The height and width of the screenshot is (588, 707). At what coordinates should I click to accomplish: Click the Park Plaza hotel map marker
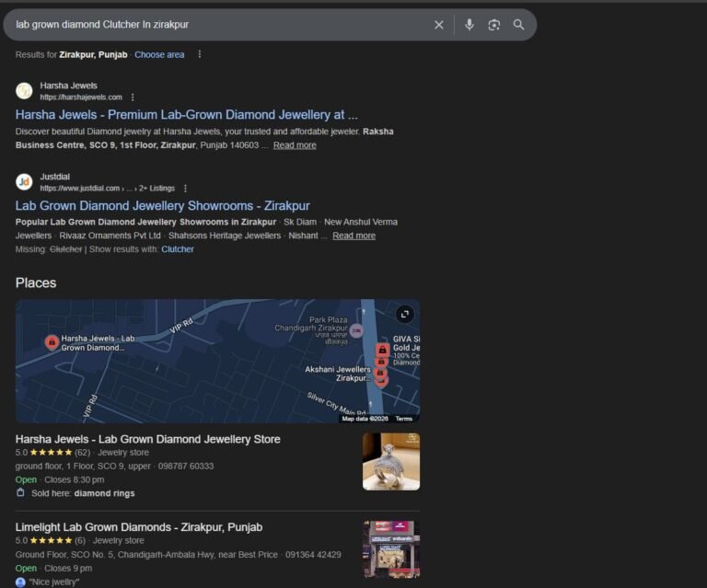(x=356, y=331)
